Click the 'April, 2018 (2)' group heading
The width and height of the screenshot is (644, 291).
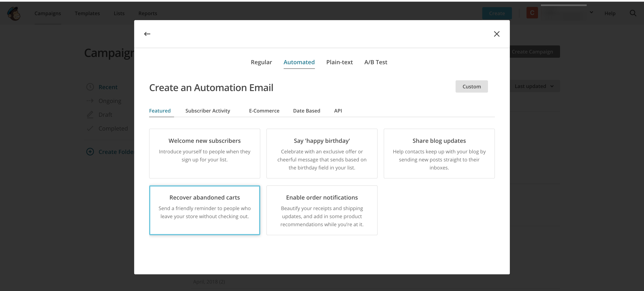(x=209, y=282)
